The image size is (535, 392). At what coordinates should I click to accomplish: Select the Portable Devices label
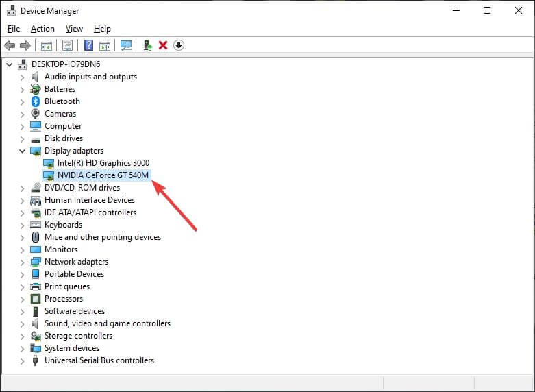click(x=74, y=274)
